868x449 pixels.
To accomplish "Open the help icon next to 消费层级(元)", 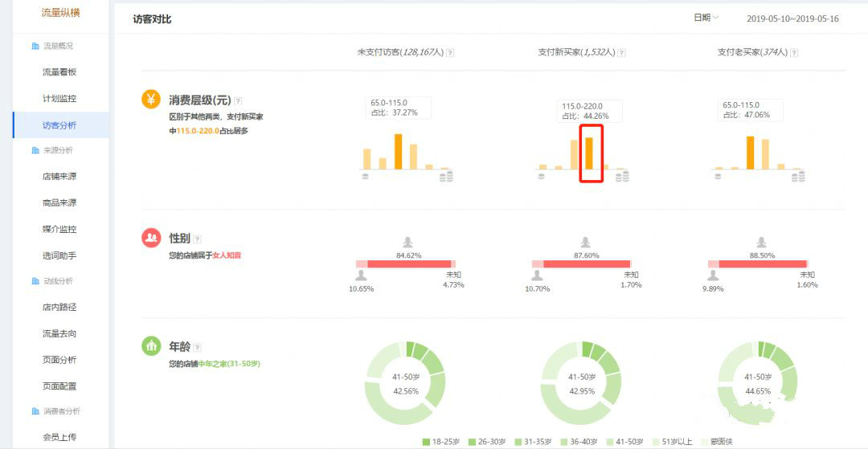I will click(238, 100).
